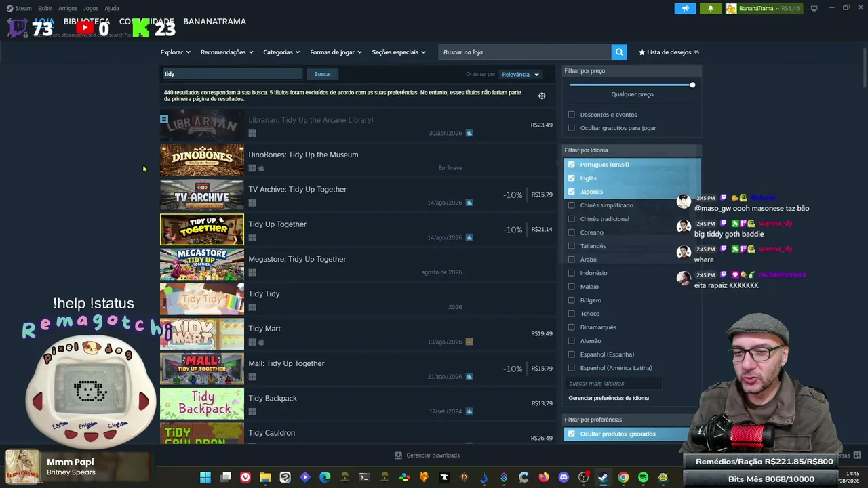Click Task View icon in taskbar
868x488 pixels.
click(x=226, y=477)
